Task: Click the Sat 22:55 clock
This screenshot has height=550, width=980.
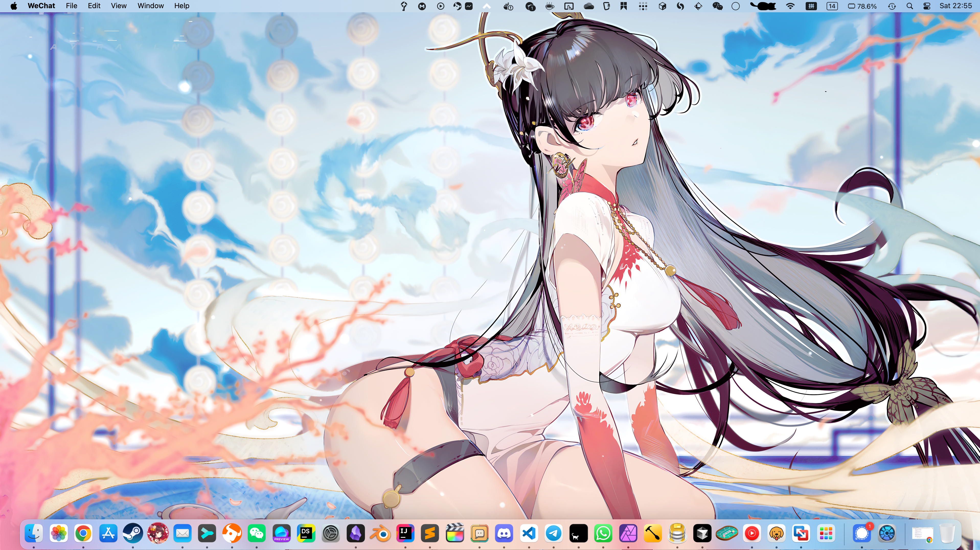Action: coord(956,6)
